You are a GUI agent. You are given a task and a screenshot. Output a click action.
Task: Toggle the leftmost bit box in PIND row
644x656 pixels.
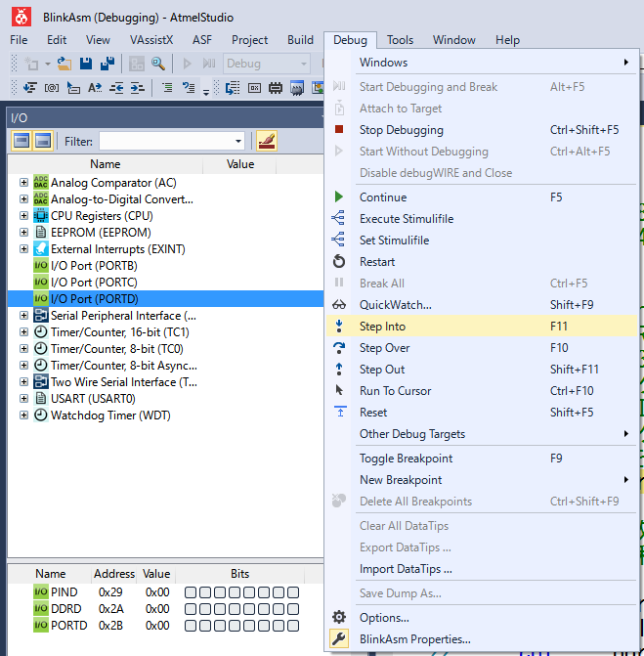191,592
